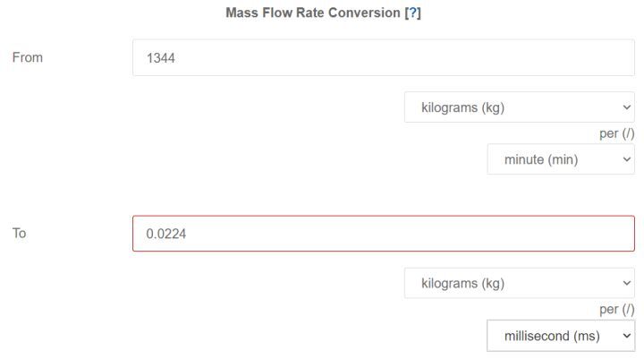Open the To mass unit kilograms dropdown

[x=519, y=283]
